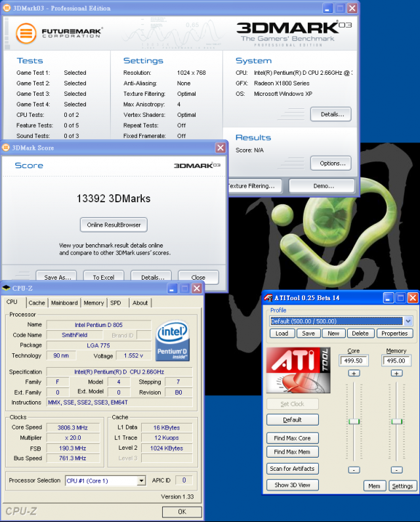Click the Memory clock slider handle
The width and height of the screenshot is (420, 522).
tap(396, 422)
